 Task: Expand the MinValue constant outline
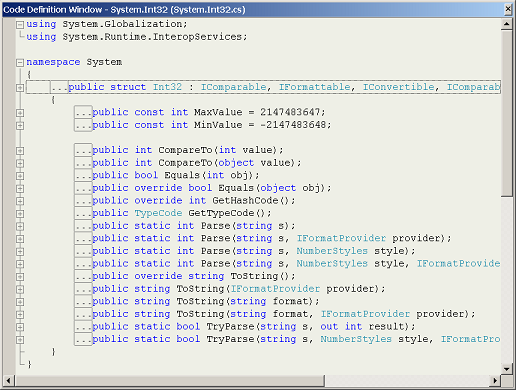pos(20,126)
